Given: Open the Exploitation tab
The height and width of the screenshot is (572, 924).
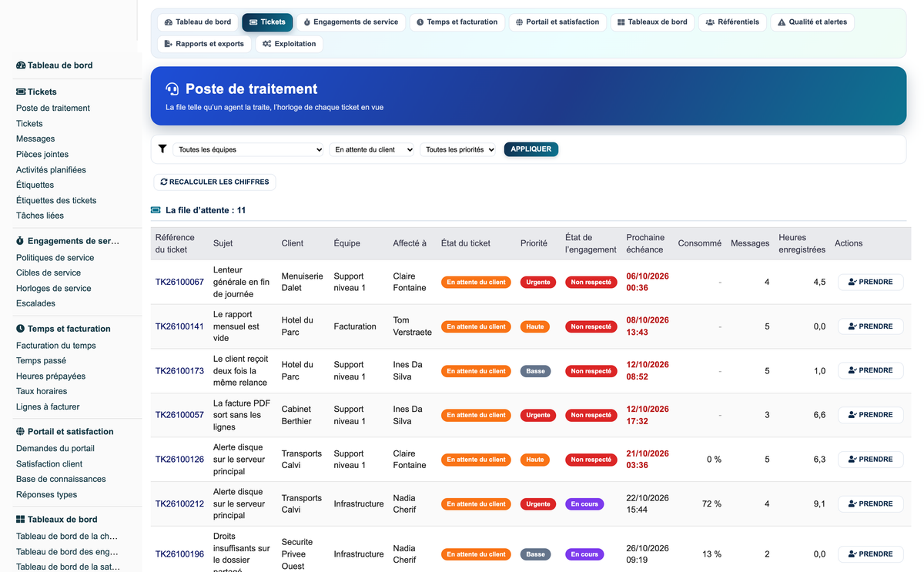Looking at the screenshot, I should [289, 44].
